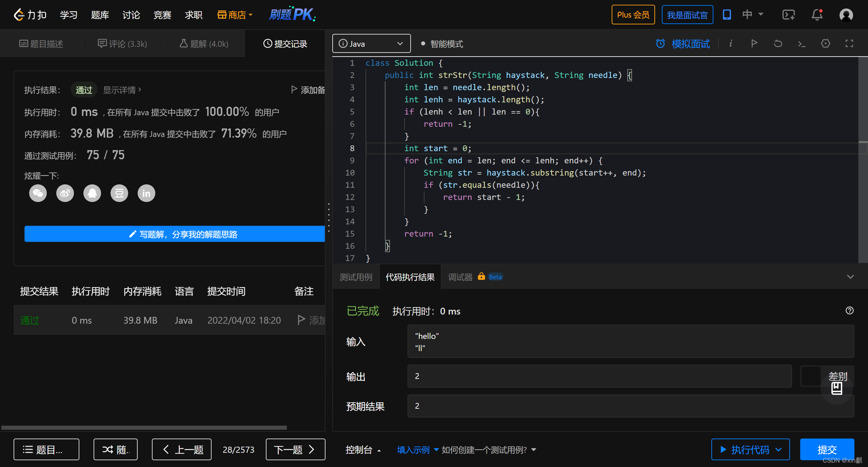
Task: Open the terminal console icon in editor toolbar
Action: point(802,43)
